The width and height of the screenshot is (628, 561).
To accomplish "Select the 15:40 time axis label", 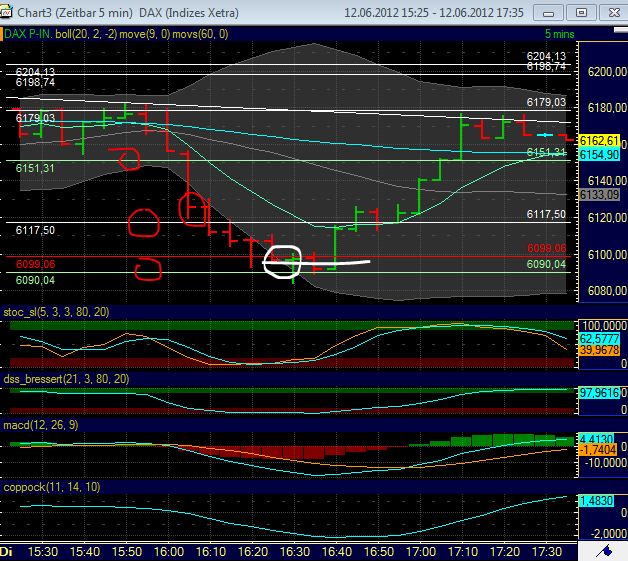I will coord(85,552).
